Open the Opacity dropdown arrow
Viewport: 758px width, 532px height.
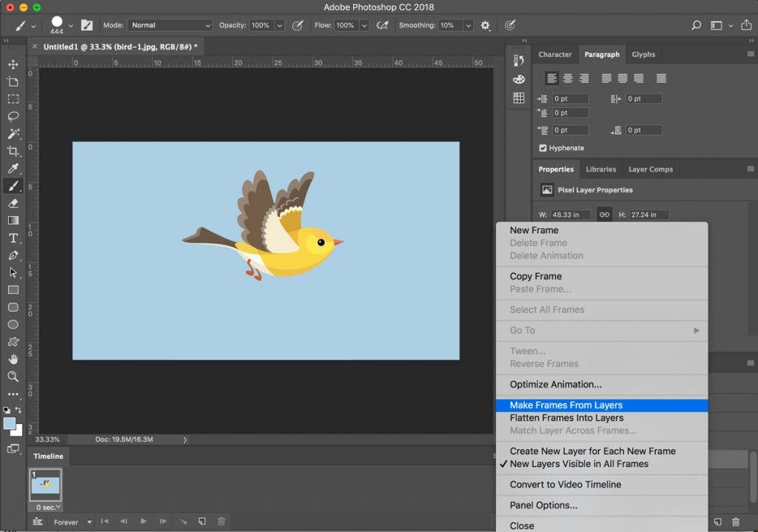pos(280,24)
